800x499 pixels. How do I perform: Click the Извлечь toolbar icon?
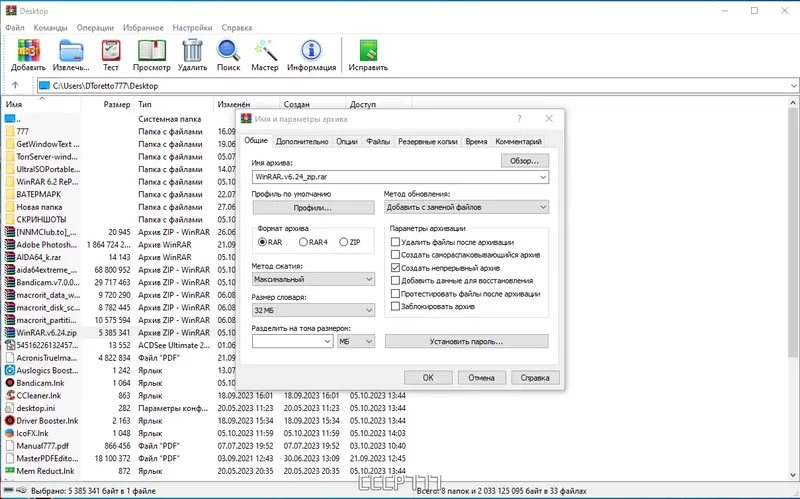[x=71, y=51]
